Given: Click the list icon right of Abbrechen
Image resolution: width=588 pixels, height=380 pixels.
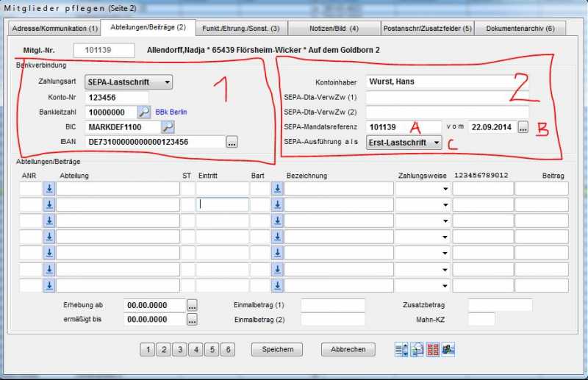Looking at the screenshot, I should 401,350.
